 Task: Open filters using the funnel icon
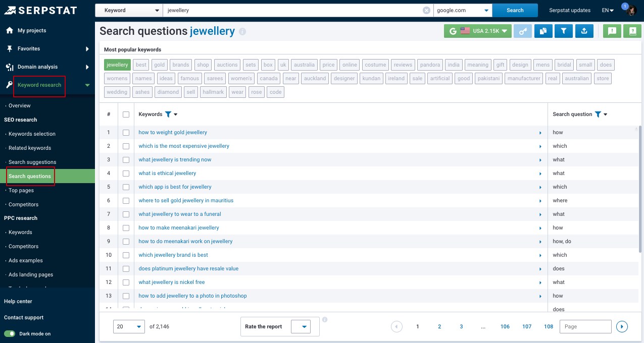[563, 31]
